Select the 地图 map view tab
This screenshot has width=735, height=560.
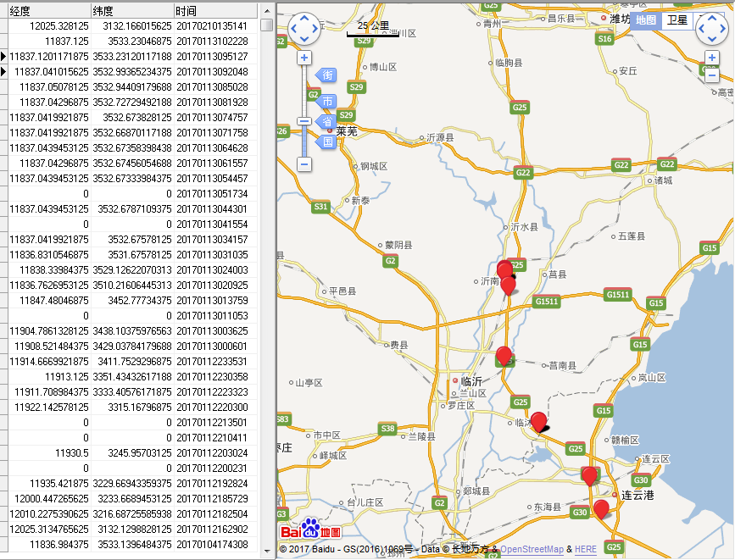point(646,20)
